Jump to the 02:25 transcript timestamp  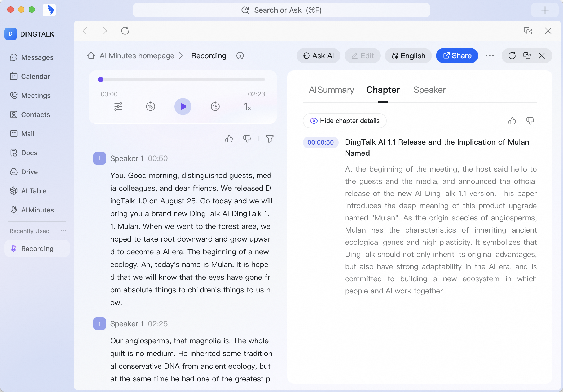tap(158, 324)
